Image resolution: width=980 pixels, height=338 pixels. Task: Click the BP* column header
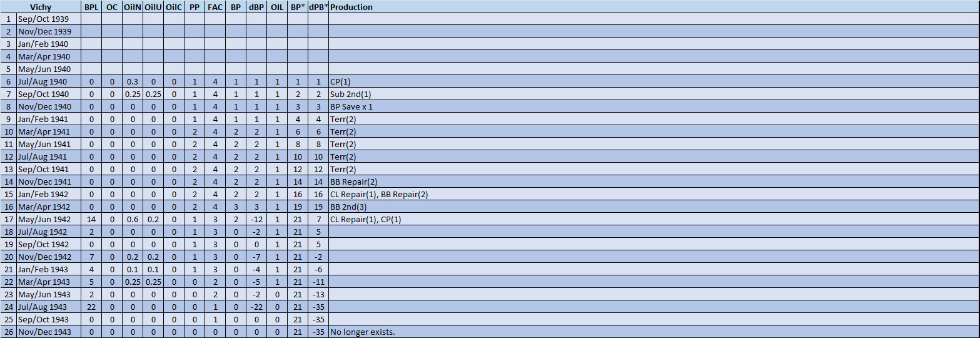point(298,7)
